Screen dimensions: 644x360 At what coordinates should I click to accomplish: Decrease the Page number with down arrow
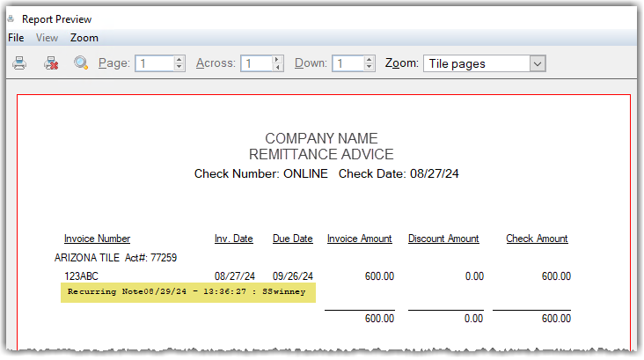click(x=179, y=68)
